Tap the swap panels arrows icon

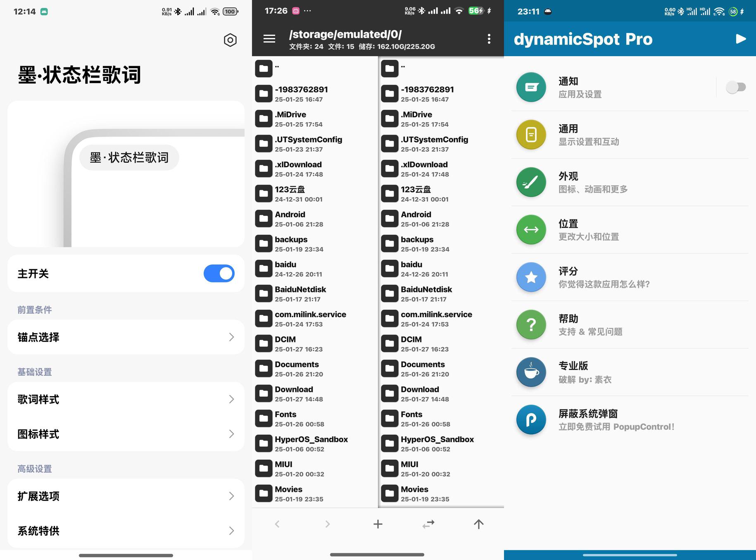click(x=428, y=524)
